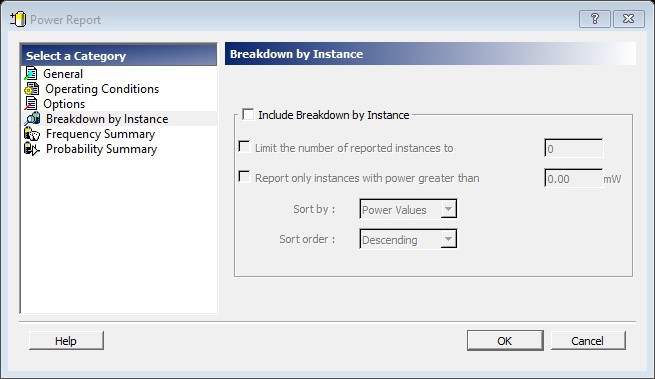Click the question mark help icon
This screenshot has width=655, height=379.
coord(594,19)
